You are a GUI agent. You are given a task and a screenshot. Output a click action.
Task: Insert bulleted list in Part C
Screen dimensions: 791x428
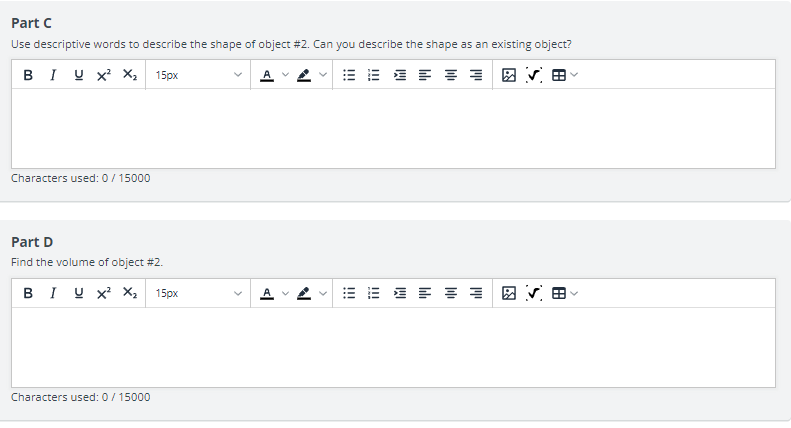349,75
